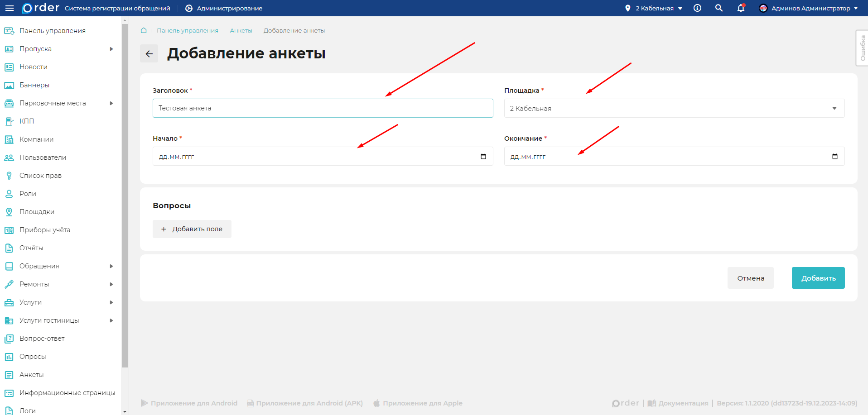Open search via magnifier icon
The height and width of the screenshot is (415, 868).
(x=719, y=8)
